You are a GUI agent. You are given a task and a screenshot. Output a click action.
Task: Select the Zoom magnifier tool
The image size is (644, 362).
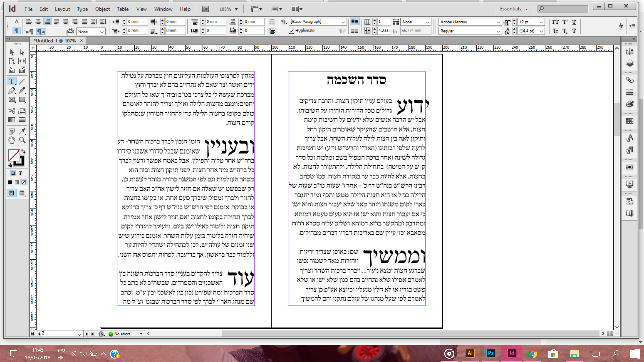tap(22, 140)
